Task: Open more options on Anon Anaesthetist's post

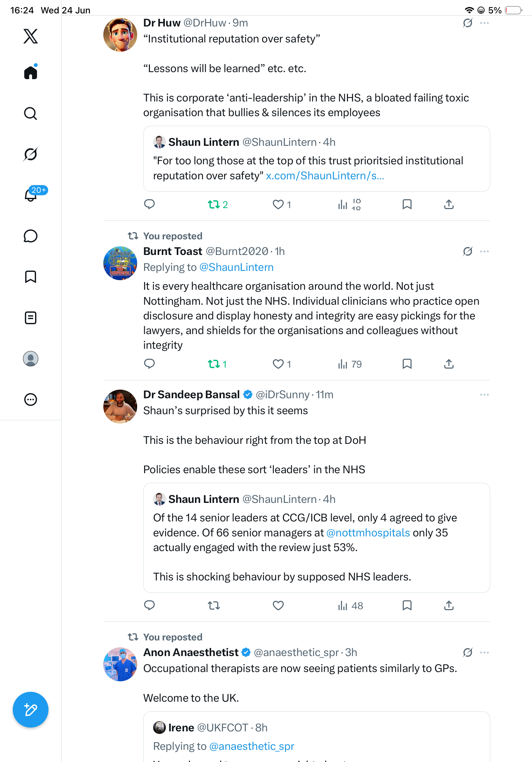Action: click(484, 653)
